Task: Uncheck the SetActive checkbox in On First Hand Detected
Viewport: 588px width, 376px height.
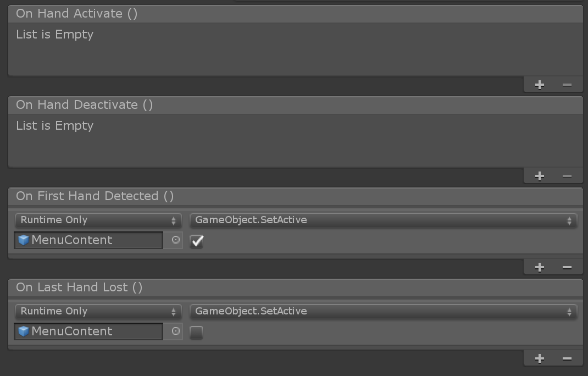Action: pos(196,241)
